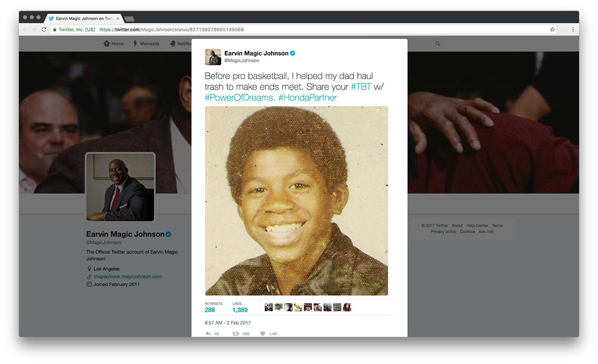Like the tweet with the heart icon

click(x=263, y=334)
